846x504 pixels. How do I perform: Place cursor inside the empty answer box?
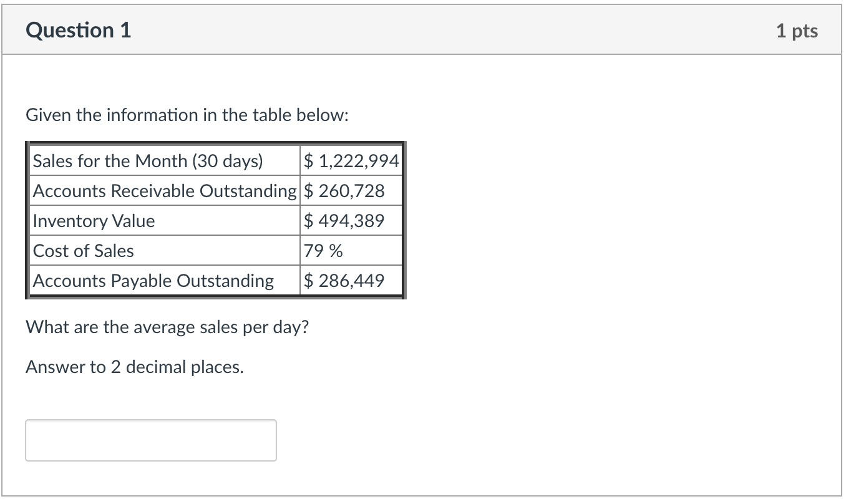tap(150, 440)
